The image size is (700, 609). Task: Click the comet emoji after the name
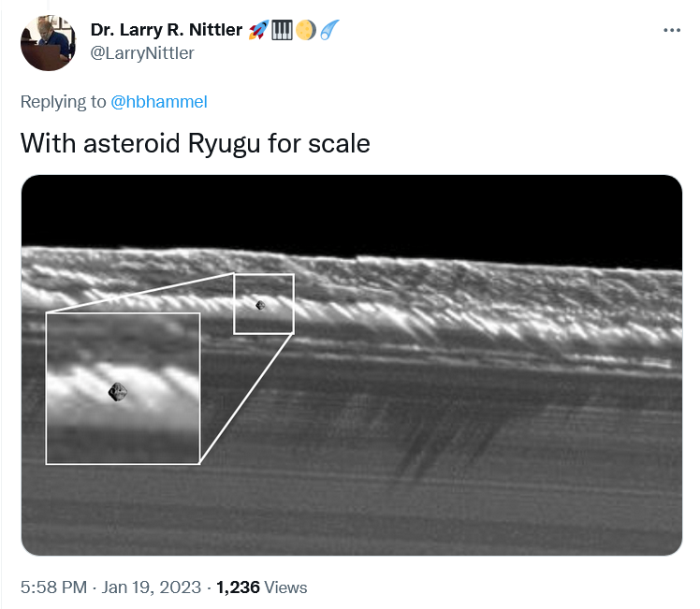pos(328,30)
